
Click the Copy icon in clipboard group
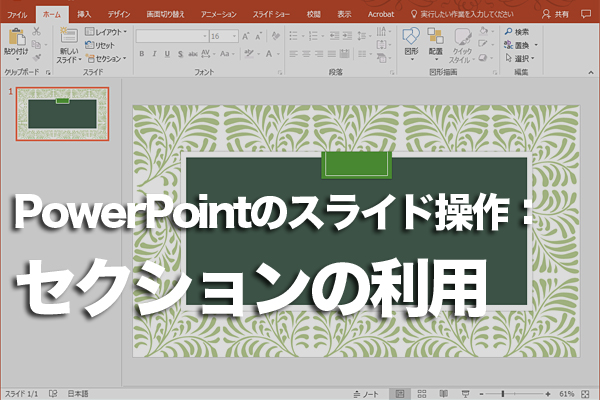(x=37, y=44)
